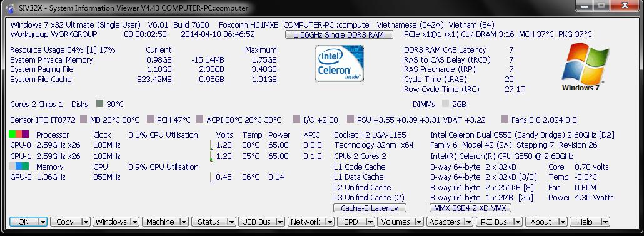Click the red-green-purple Processor color legend
644x236 pixels.
pos(19,135)
